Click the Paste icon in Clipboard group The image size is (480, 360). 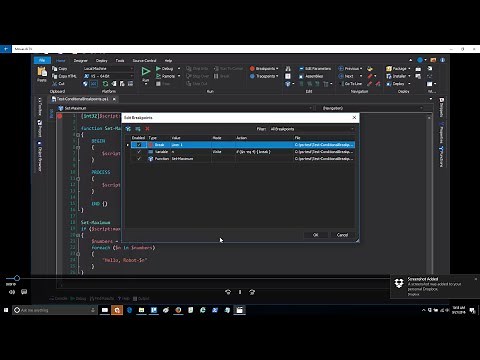tap(42, 72)
